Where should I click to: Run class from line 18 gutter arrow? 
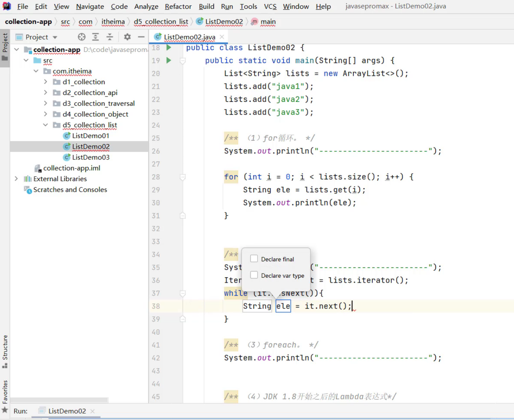[x=169, y=48]
